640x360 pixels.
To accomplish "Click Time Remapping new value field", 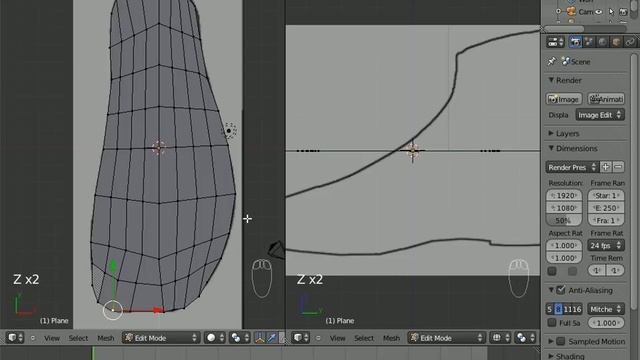I will tap(616, 271).
